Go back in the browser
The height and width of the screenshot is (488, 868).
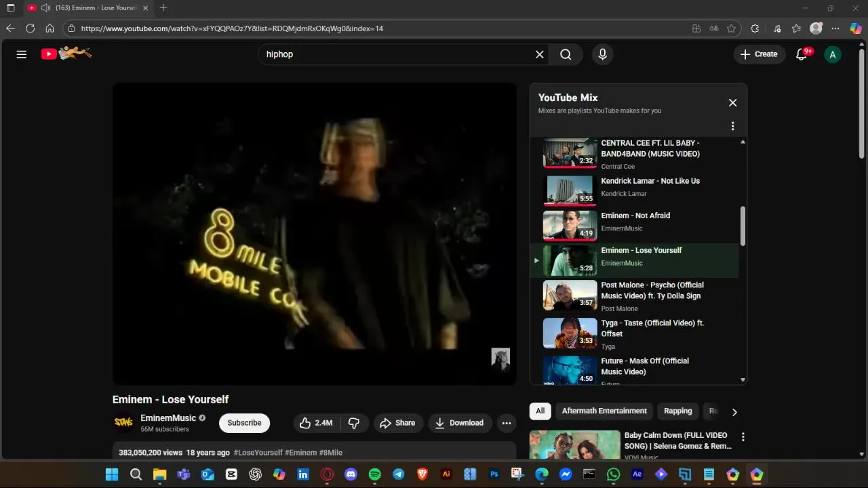[x=10, y=28]
